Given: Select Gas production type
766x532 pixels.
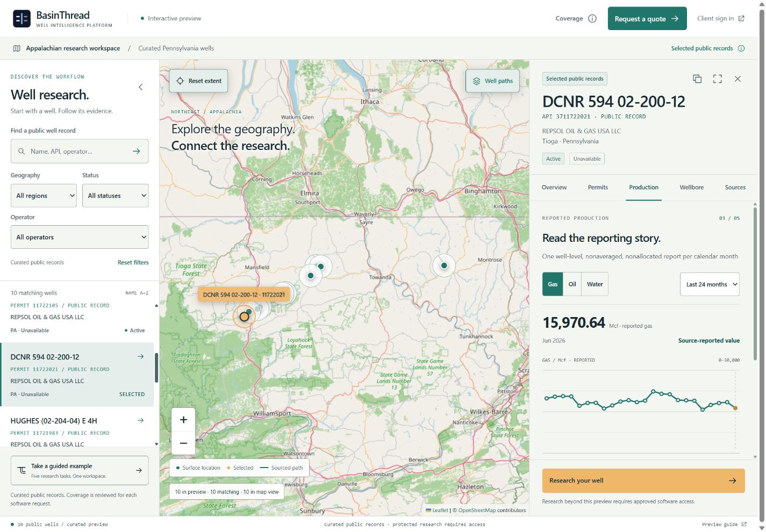Looking at the screenshot, I should [553, 284].
